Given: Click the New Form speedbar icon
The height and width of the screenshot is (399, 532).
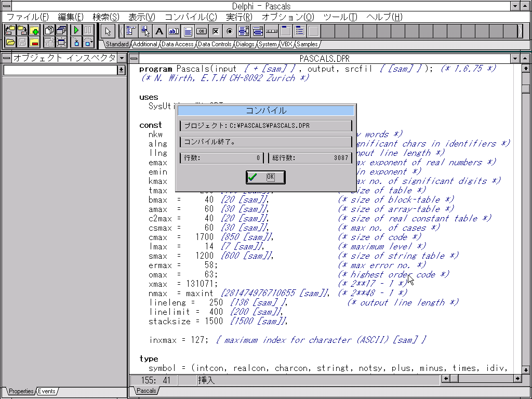Looking at the screenshot, I should pyautogui.click(x=61, y=43).
